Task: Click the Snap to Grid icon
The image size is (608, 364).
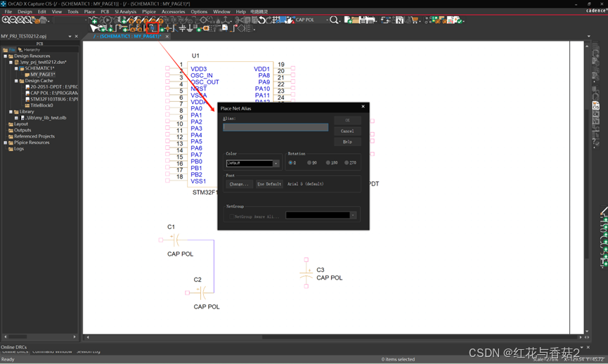Action: 275,20
